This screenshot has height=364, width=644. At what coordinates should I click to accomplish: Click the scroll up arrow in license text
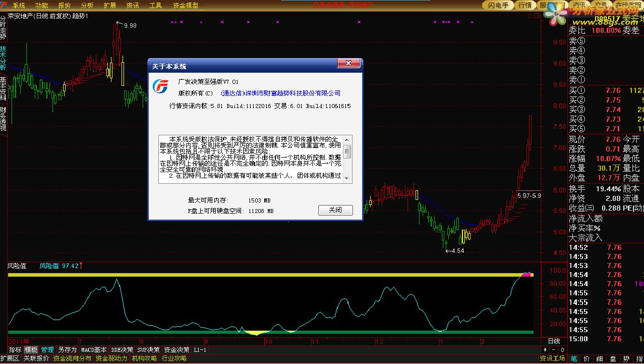(347, 140)
